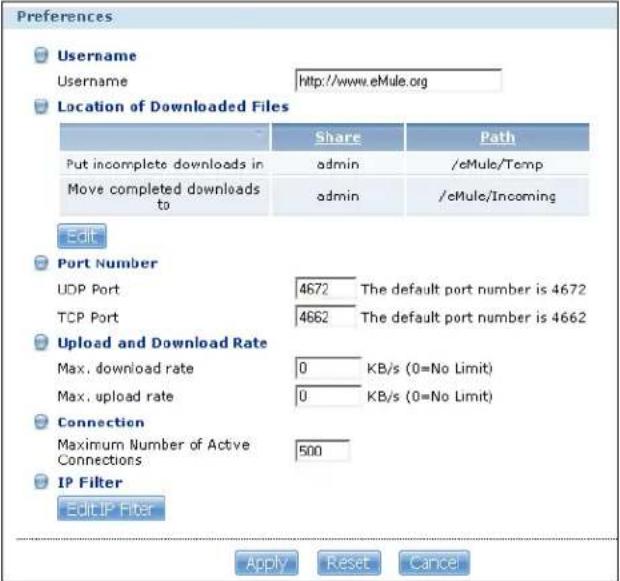Image resolution: width=620 pixels, height=581 pixels.
Task: Click the Username section bullet icon
Action: (x=41, y=55)
